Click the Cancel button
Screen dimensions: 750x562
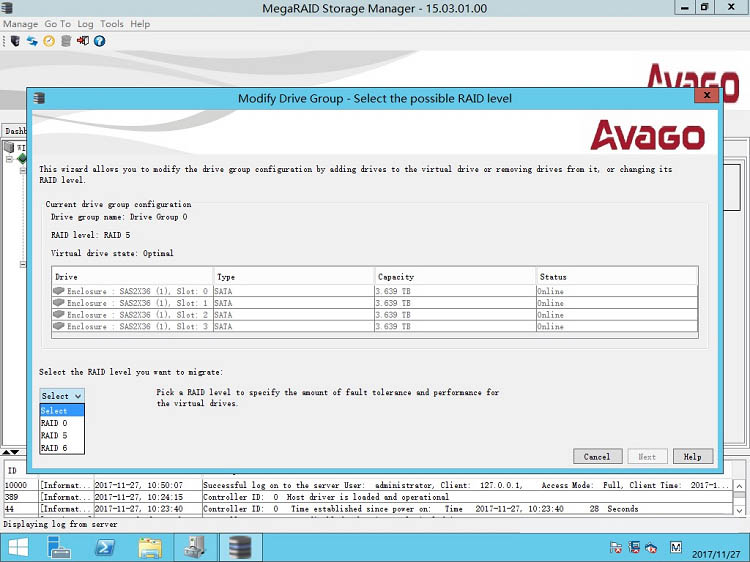597,456
